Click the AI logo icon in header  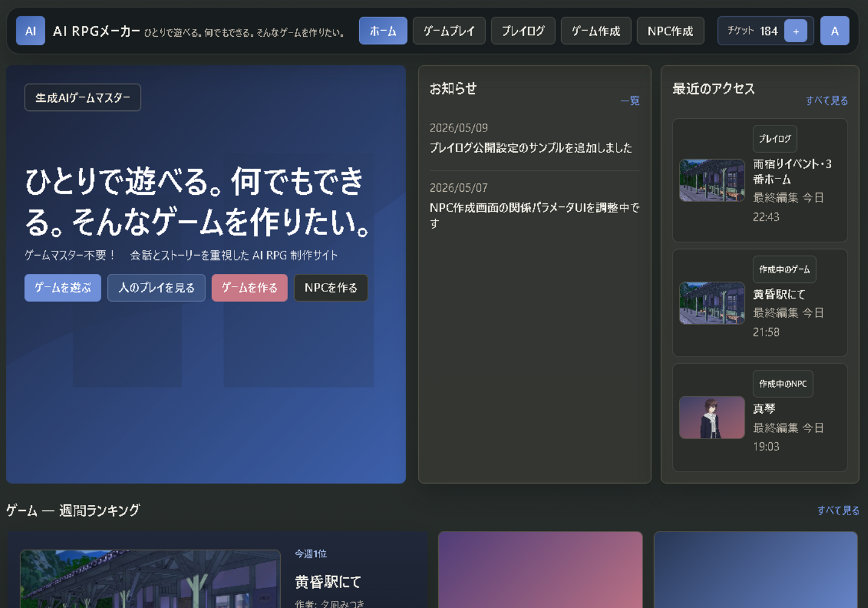pos(30,31)
